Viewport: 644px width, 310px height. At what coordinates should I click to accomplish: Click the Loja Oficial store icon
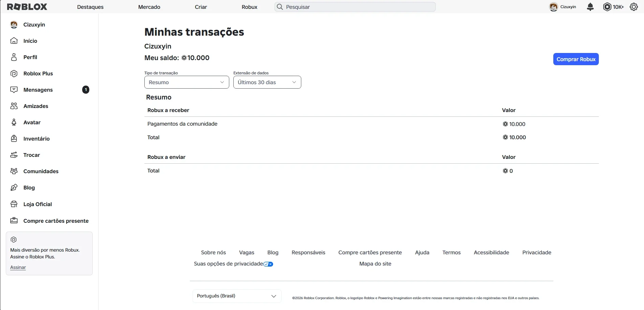pyautogui.click(x=14, y=204)
